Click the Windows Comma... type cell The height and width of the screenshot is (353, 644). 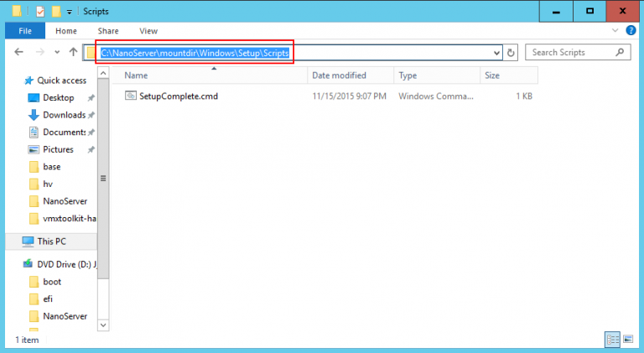click(x=436, y=96)
